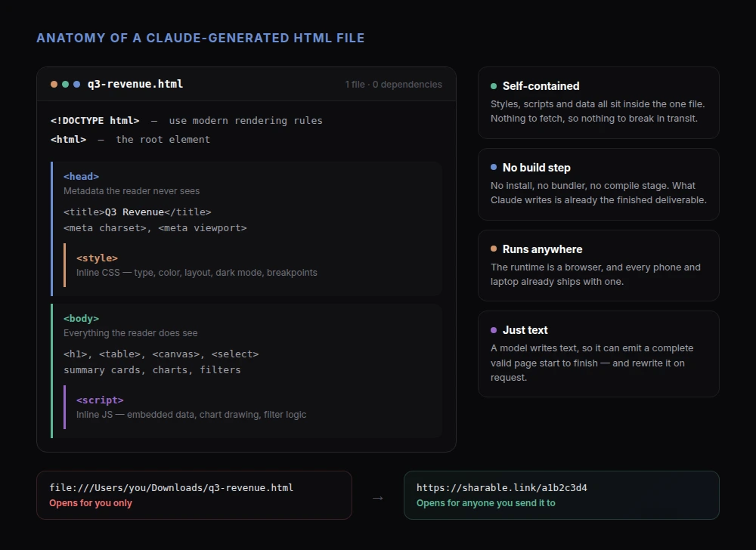Click 'the root element' comment
The width and height of the screenshot is (756, 550).
(163, 139)
